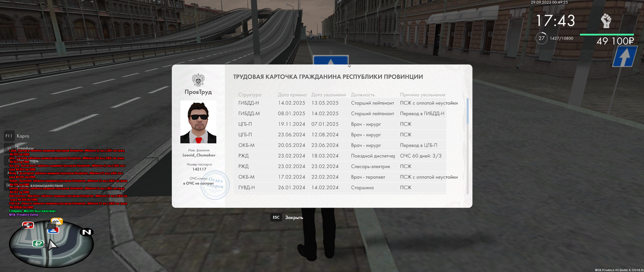Viewport: 644px width, 272px height.
Task: Click the ПровТруд coat-of-arms emblem
Action: point(198,80)
